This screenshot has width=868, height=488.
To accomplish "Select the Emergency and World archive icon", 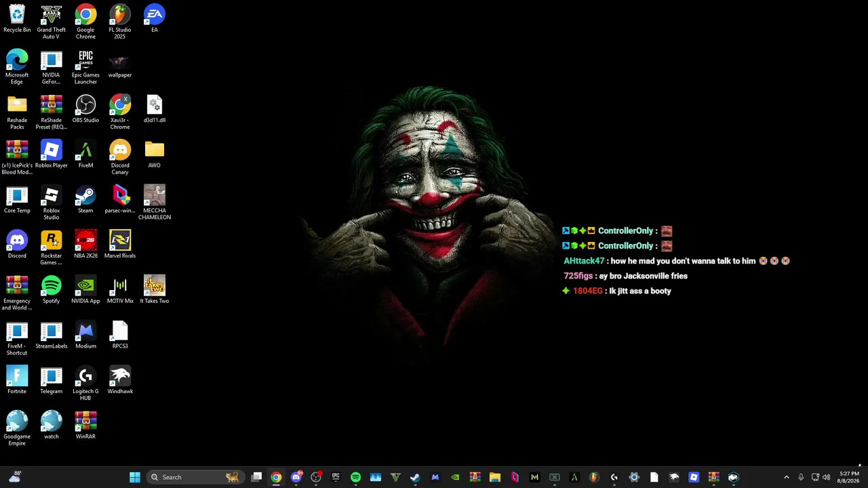I will click(17, 293).
